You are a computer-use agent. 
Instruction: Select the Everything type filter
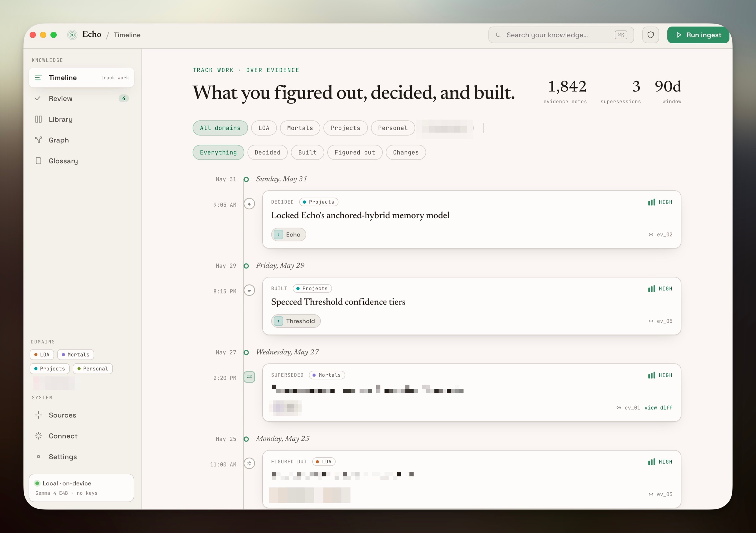[x=218, y=152]
